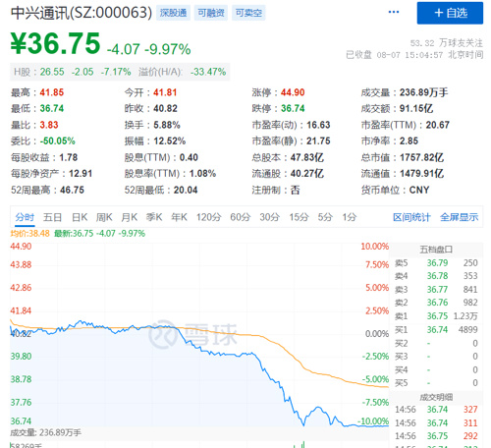The image size is (491, 448).
Task: Click the 换手 5.88% value
Action: 167,125
